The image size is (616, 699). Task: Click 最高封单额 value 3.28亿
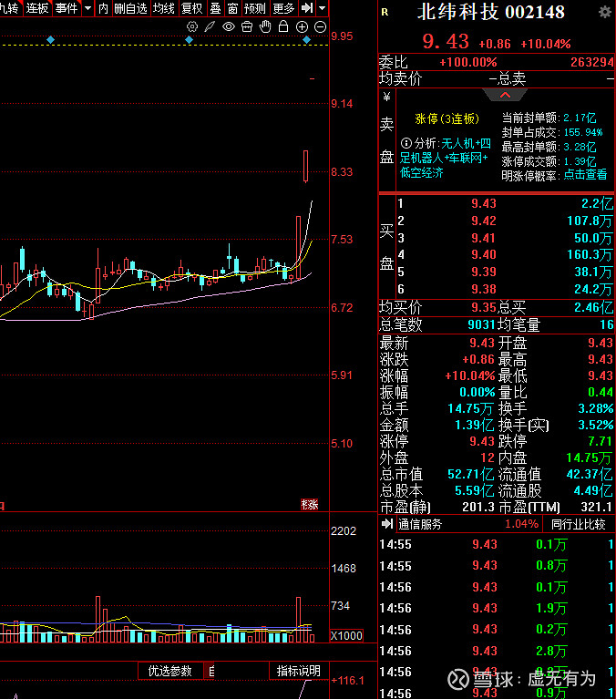[580, 147]
